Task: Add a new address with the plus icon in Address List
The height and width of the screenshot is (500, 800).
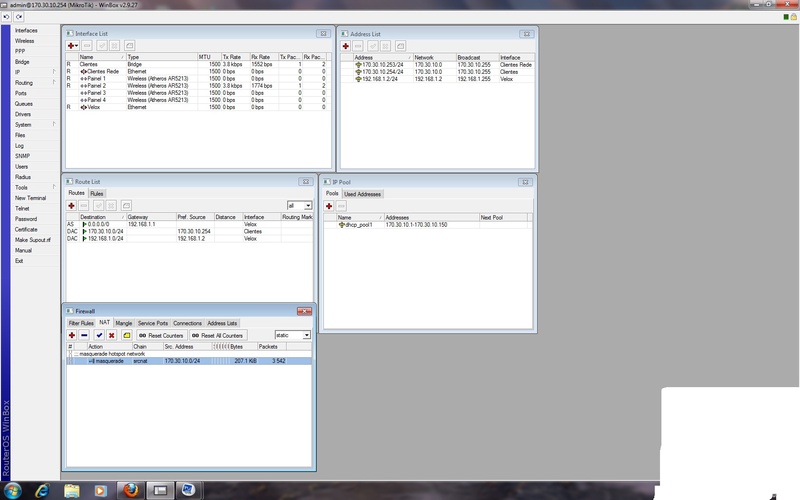Action: pos(345,46)
